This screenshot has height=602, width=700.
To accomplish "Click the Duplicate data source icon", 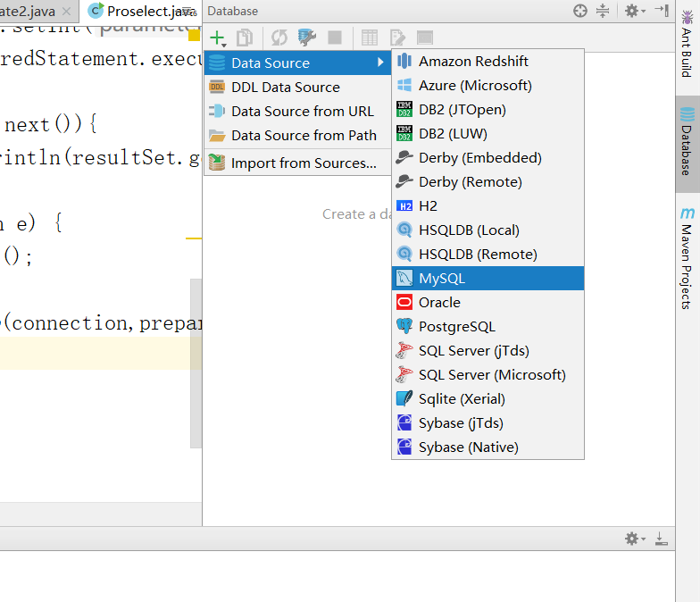I will pyautogui.click(x=245, y=38).
